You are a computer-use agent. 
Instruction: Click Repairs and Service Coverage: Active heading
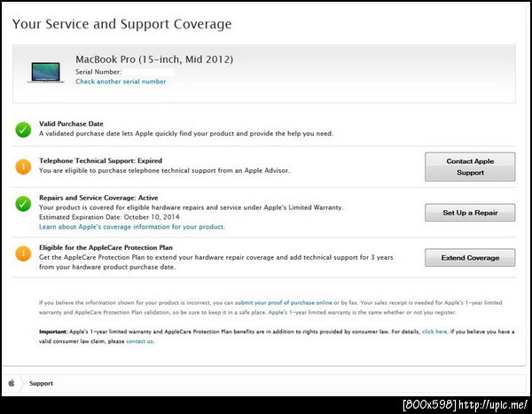pyautogui.click(x=98, y=198)
